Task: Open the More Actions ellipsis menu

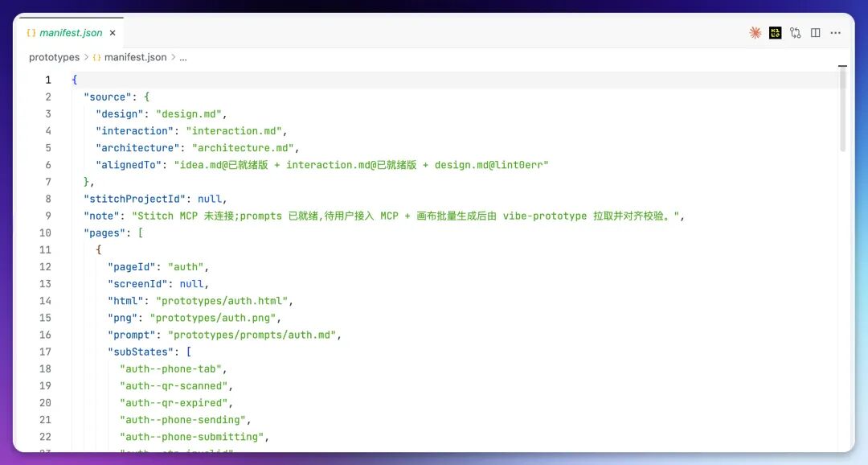Action: pyautogui.click(x=835, y=33)
